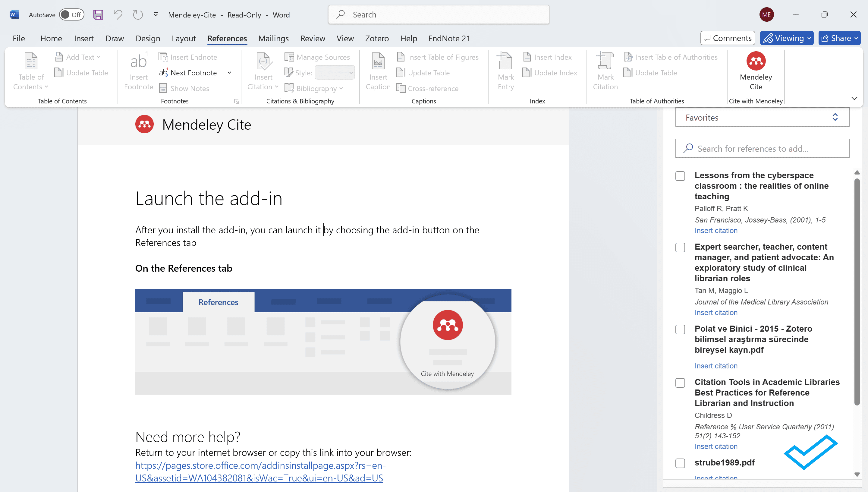Switch to the Home tab

pyautogui.click(x=51, y=39)
